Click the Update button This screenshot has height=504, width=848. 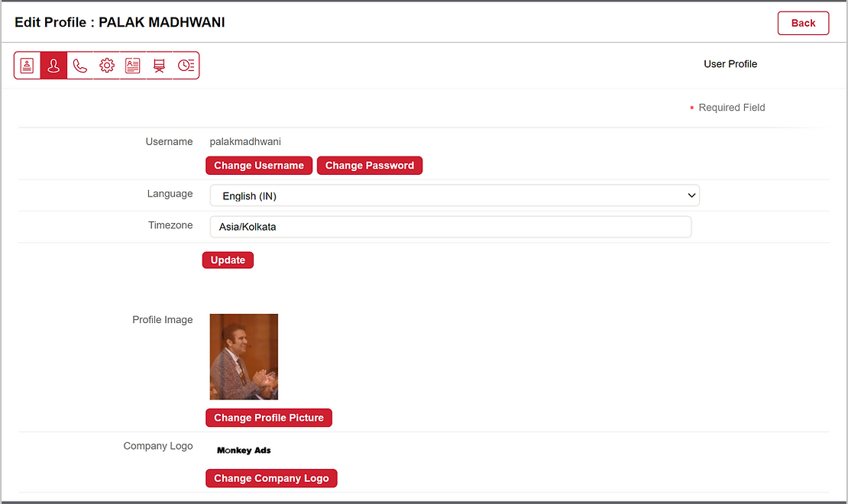[228, 260]
